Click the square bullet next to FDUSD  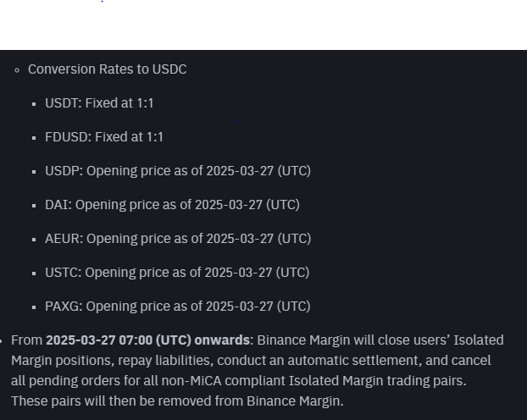tap(34, 138)
